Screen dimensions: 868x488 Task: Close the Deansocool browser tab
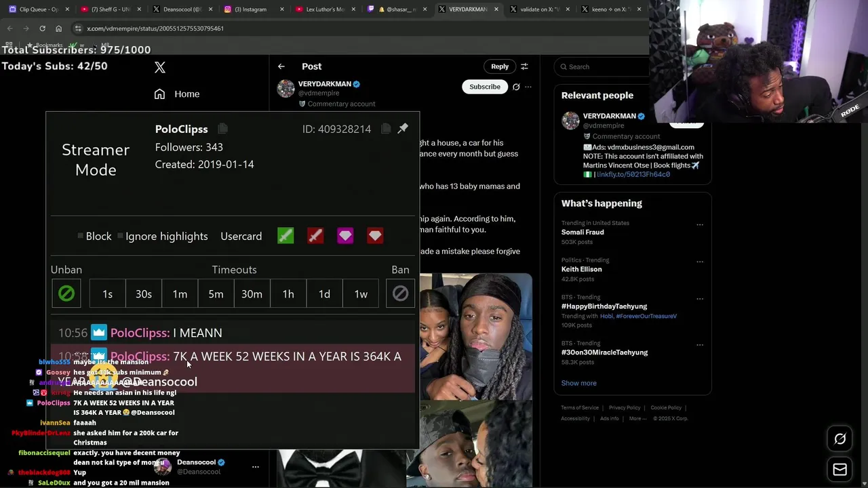coord(210,9)
